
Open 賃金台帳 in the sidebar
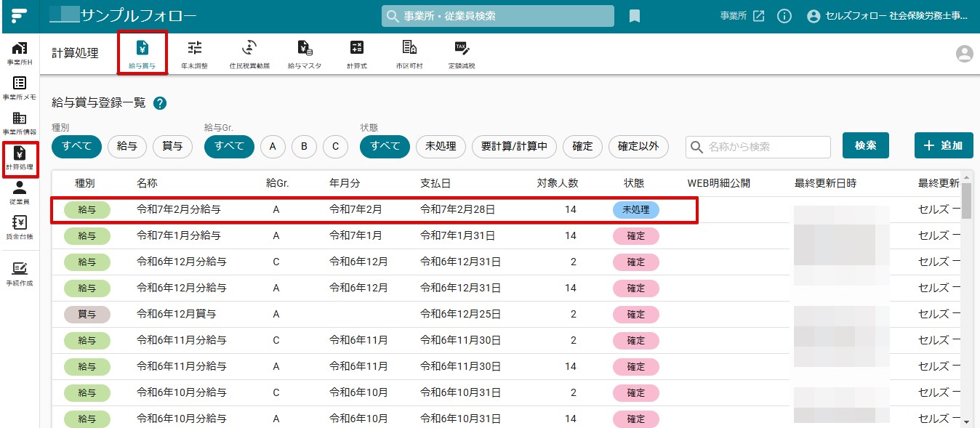[20, 227]
